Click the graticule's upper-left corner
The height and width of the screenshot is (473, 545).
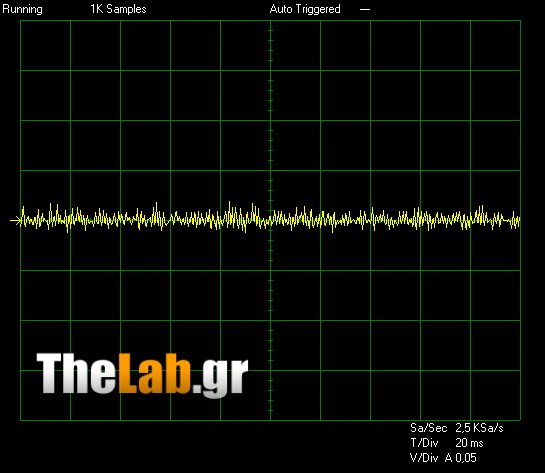coord(21,21)
